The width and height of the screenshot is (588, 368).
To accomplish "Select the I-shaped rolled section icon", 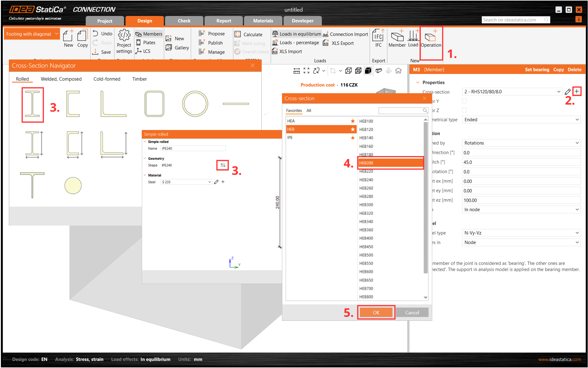I will coord(32,104).
